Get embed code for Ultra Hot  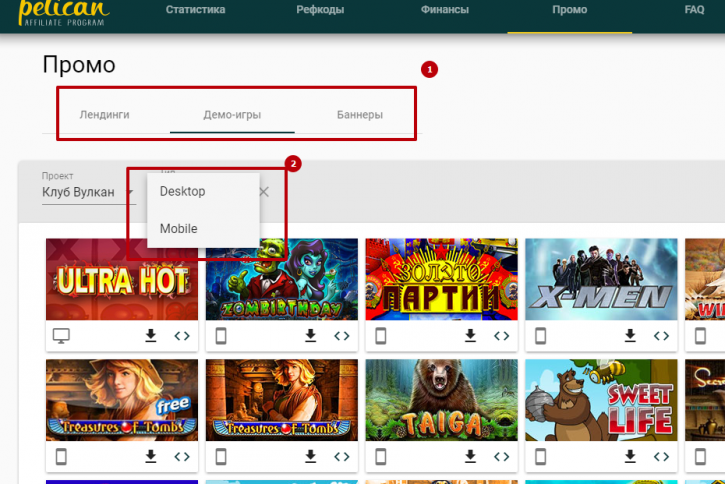[x=182, y=336]
